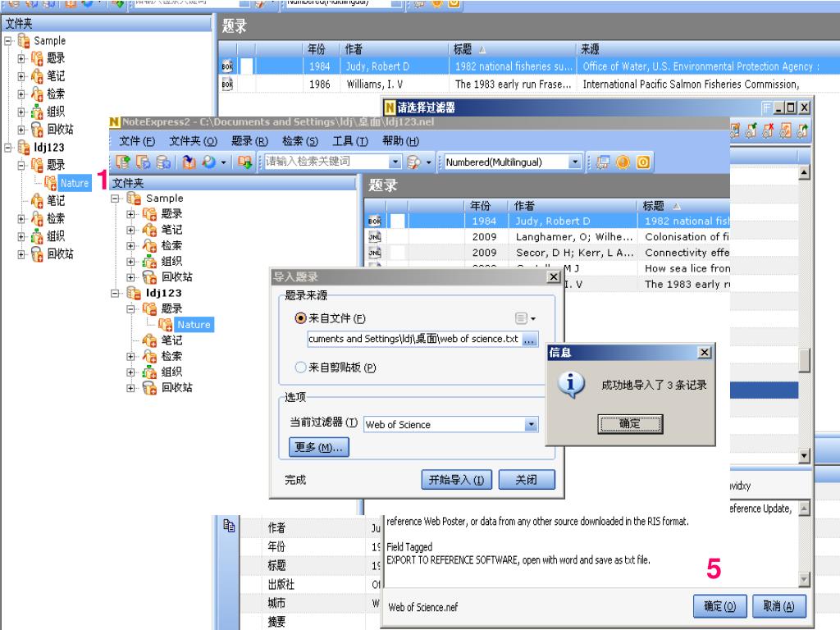The width and height of the screenshot is (840, 630).
Task: Click filter list scrollbar down arrow
Action: tap(804, 456)
